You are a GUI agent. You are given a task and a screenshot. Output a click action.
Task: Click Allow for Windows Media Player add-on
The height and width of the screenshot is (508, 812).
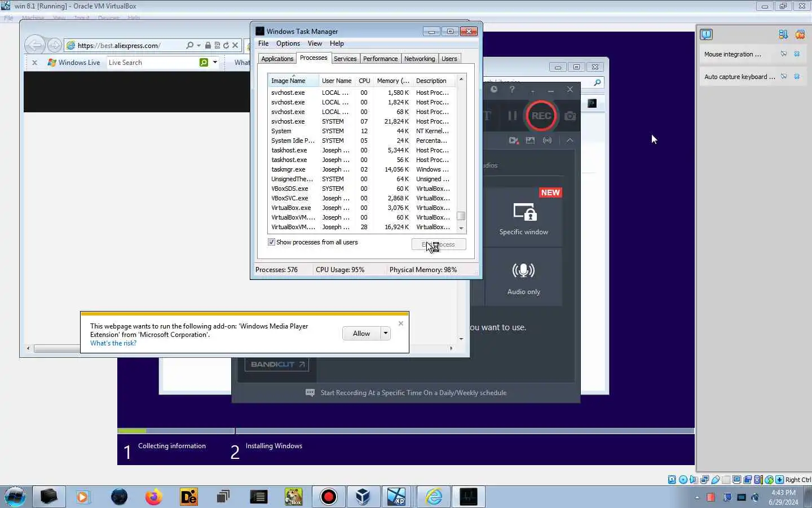[361, 334]
